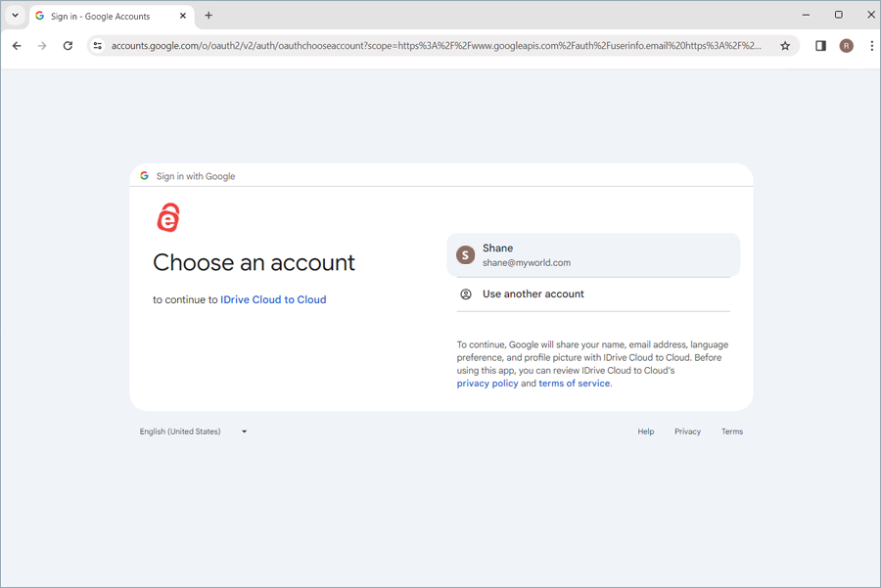Image resolution: width=881 pixels, height=588 pixels.
Task: Open the Help footer link
Action: click(x=646, y=431)
